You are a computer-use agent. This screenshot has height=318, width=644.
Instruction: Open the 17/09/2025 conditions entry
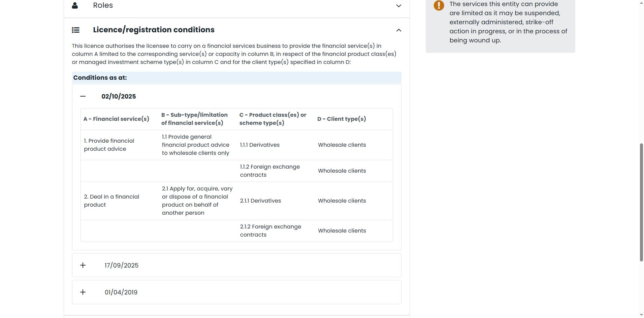tap(122, 266)
